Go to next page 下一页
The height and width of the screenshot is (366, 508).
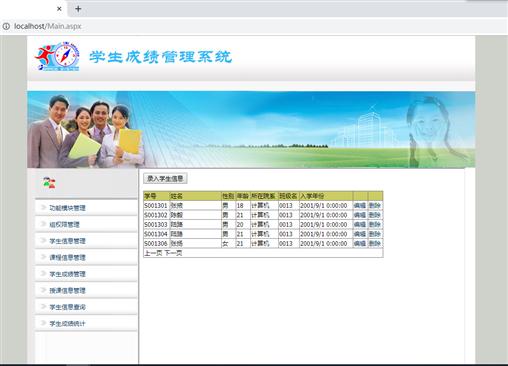(173, 253)
